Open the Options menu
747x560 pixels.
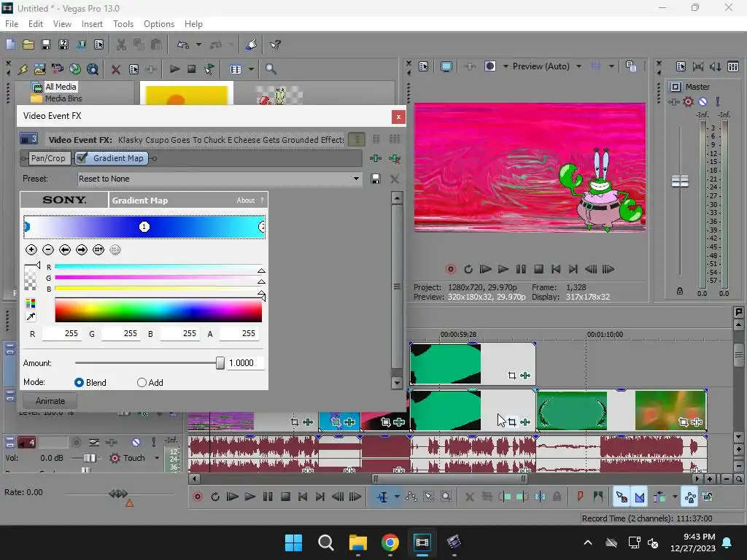(x=158, y=24)
